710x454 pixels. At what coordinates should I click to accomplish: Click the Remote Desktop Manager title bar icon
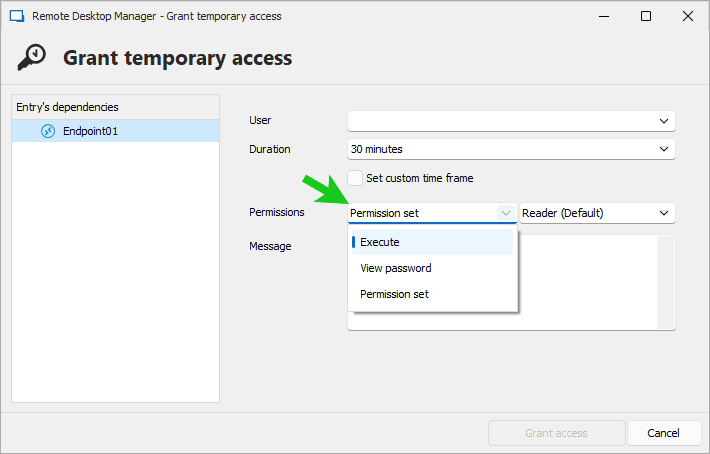(16, 16)
